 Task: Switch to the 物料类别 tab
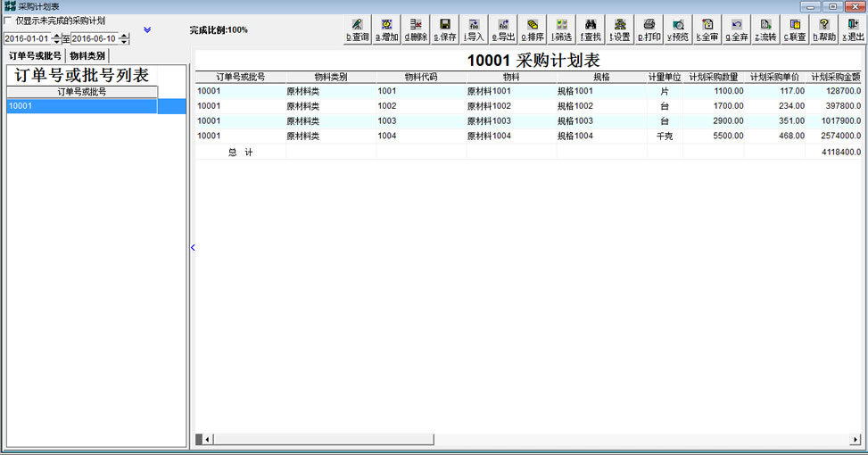(87, 56)
